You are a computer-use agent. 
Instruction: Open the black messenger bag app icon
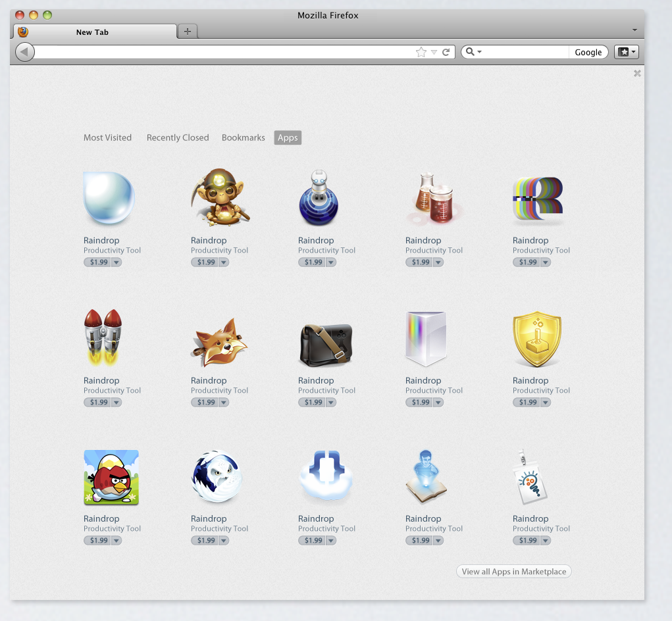click(326, 345)
